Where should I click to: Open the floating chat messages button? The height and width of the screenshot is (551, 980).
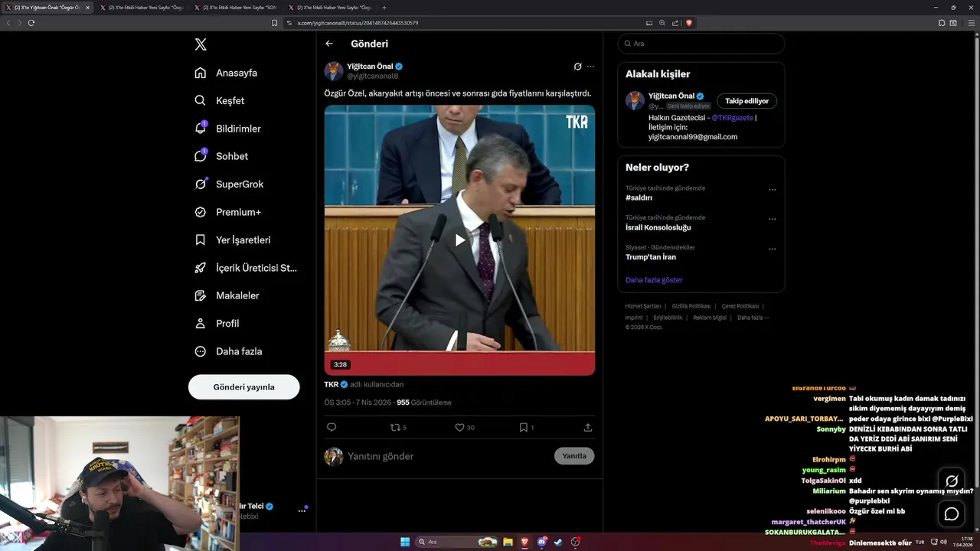point(952,514)
